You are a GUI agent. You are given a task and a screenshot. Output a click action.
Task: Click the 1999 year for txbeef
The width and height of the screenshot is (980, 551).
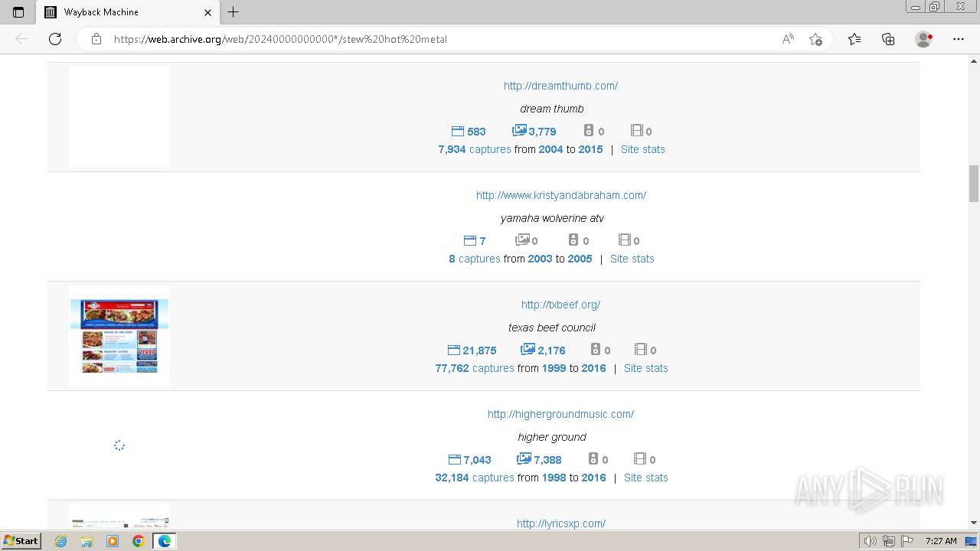click(x=554, y=368)
